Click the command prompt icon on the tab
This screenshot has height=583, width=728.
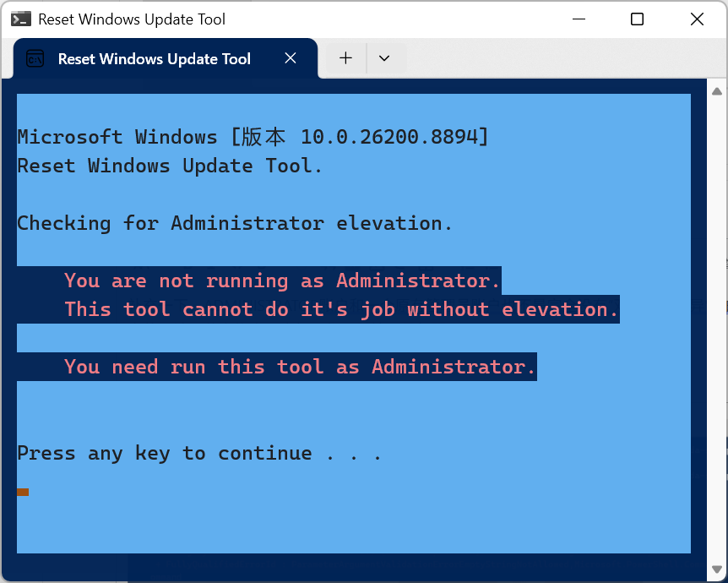35,59
